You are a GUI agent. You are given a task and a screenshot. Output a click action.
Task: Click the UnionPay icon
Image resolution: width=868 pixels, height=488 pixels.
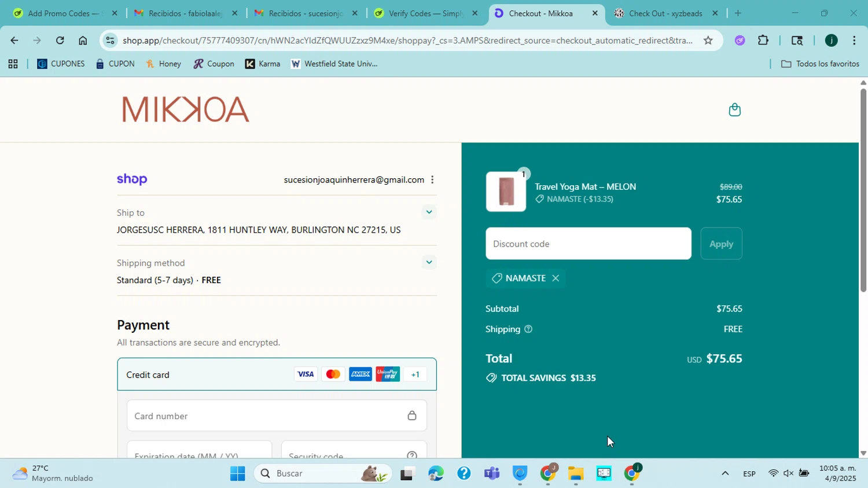click(x=387, y=375)
